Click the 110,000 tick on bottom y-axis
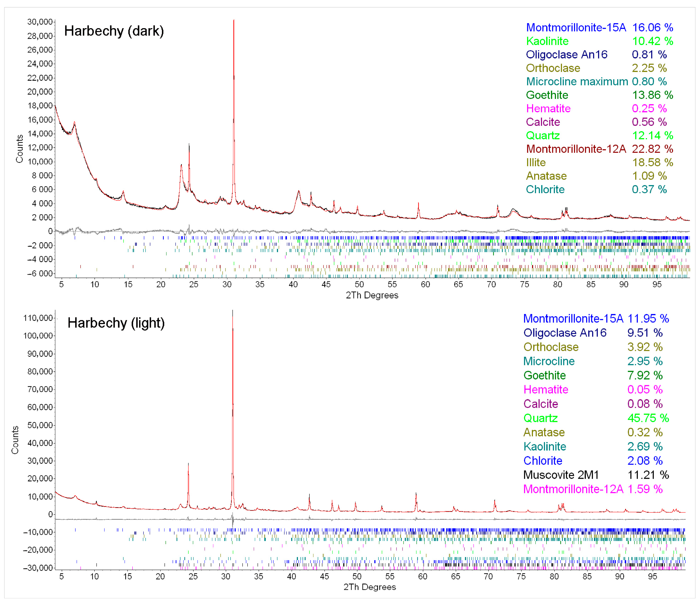Screen dimensions: 700x604 point(38,318)
